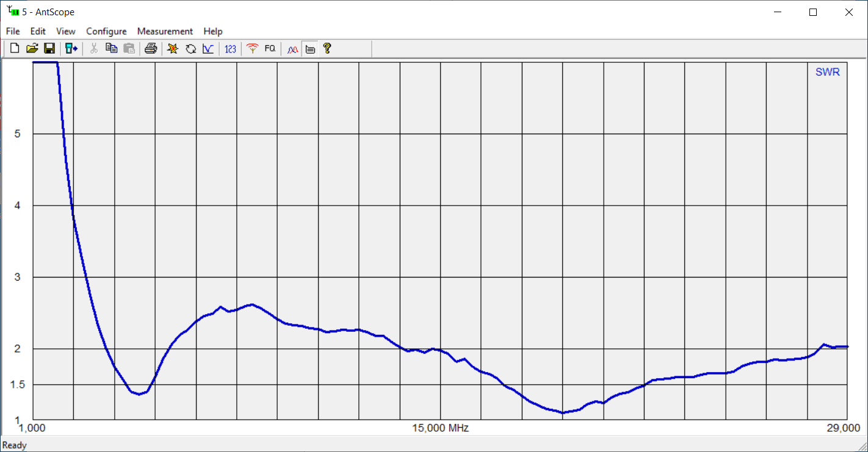This screenshot has height=452, width=868.
Task: Click the red antenna icon
Action: click(x=252, y=49)
